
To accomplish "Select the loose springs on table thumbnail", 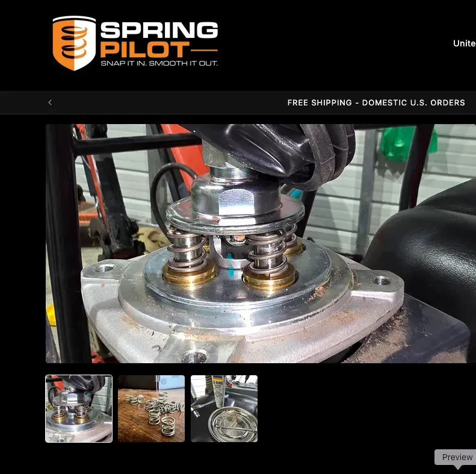I will point(151,409).
